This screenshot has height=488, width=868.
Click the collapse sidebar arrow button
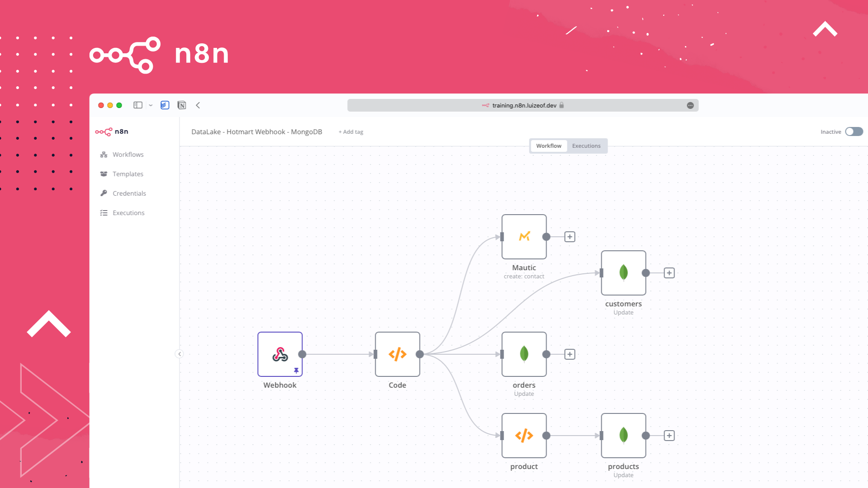click(179, 354)
